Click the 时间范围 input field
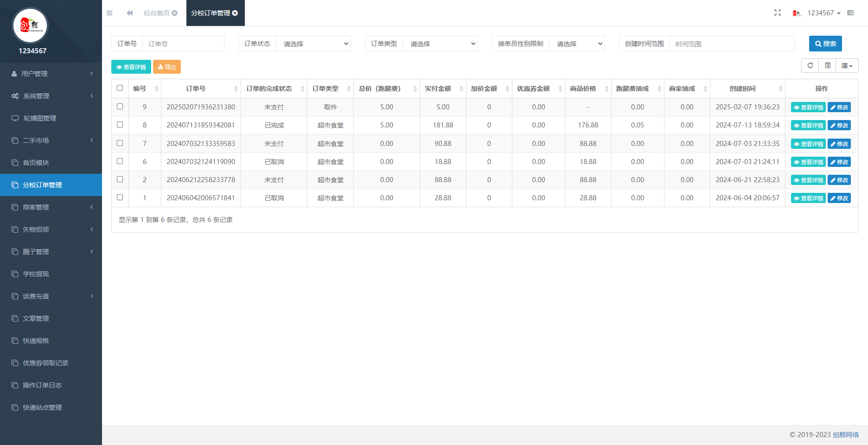 coord(732,44)
